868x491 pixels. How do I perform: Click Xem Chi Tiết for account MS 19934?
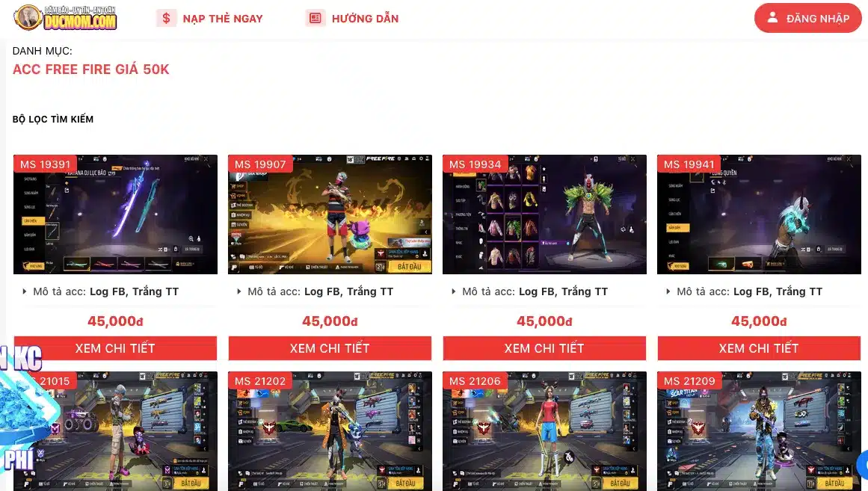click(544, 348)
